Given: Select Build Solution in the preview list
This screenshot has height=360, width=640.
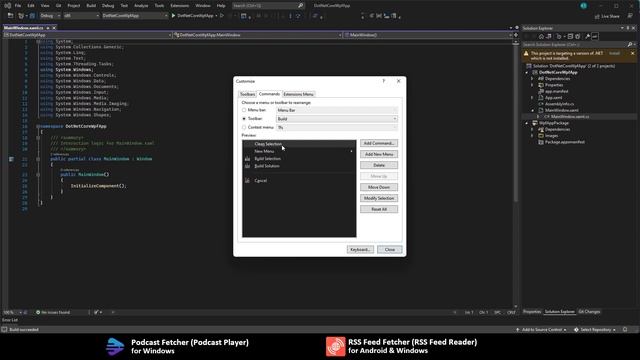Looking at the screenshot, I should coord(299,166).
